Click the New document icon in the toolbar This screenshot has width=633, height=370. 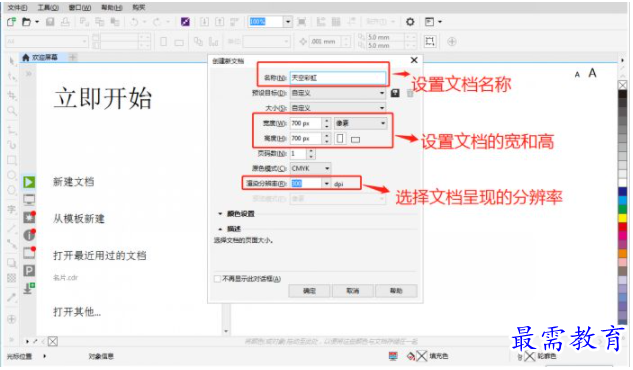pyautogui.click(x=12, y=22)
